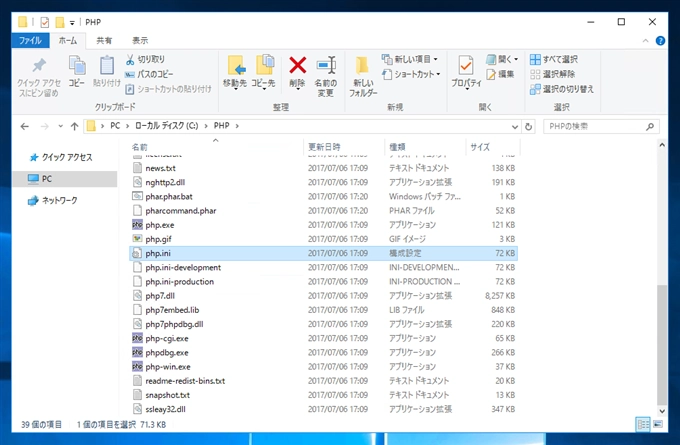Select file readme-redist-bins.txt
Screen dimensions: 680x445
323,381
